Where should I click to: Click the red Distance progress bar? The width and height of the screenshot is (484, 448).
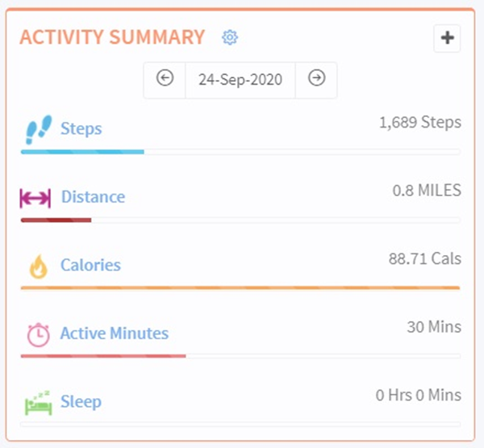tap(240, 220)
